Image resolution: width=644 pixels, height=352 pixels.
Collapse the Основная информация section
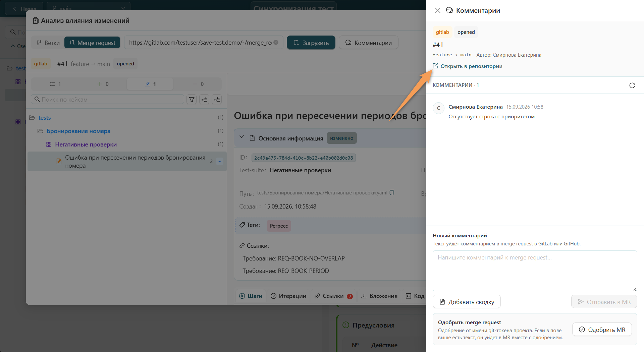pos(241,137)
